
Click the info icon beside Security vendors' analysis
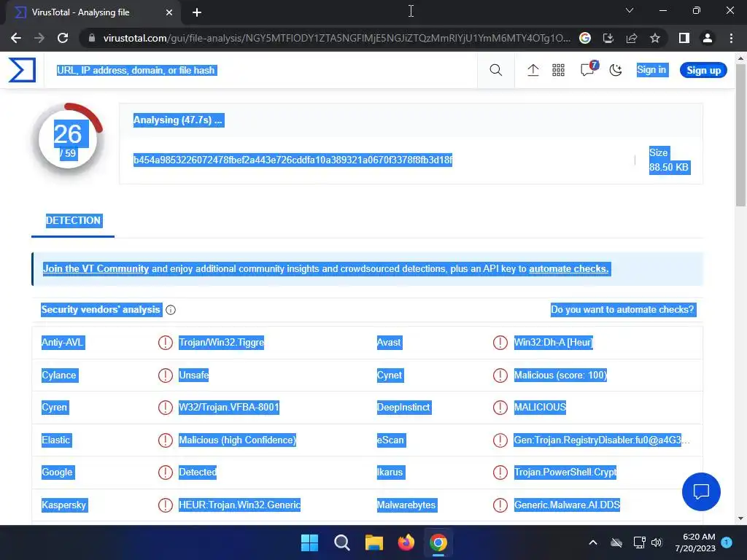(x=171, y=310)
